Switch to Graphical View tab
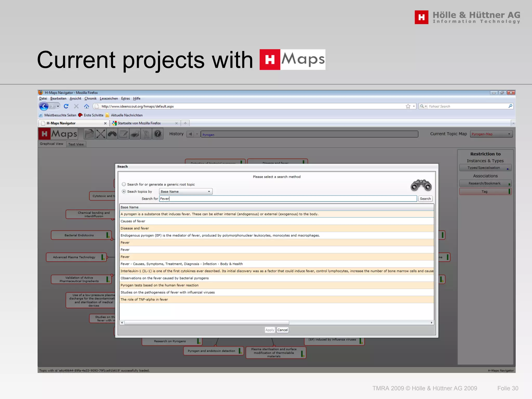The height and width of the screenshot is (399, 532). tap(51, 144)
